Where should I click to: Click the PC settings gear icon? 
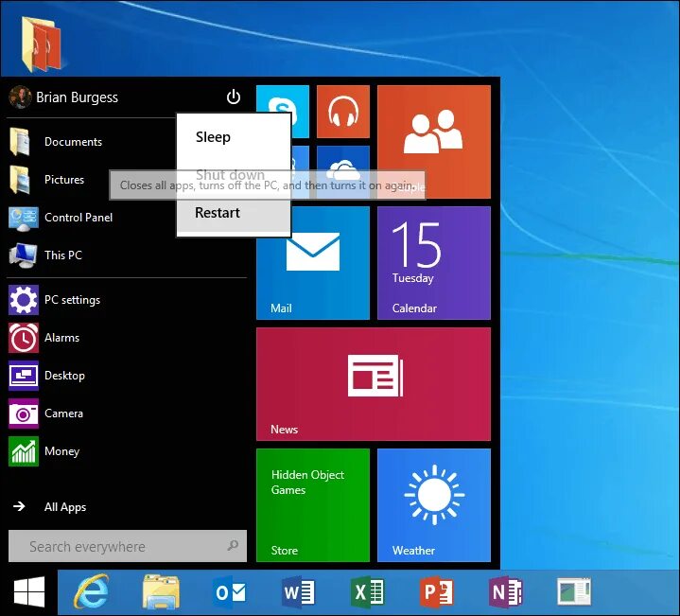point(24,300)
